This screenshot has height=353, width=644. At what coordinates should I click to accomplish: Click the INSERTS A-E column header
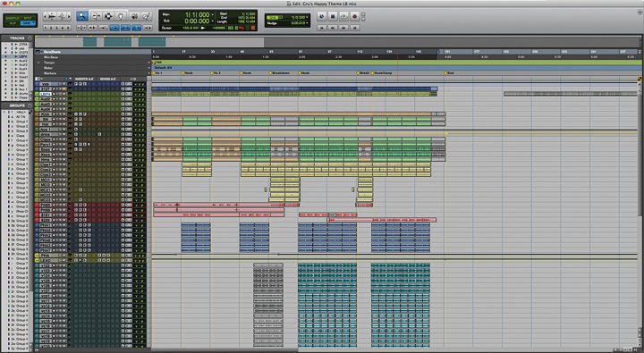[x=84, y=79]
